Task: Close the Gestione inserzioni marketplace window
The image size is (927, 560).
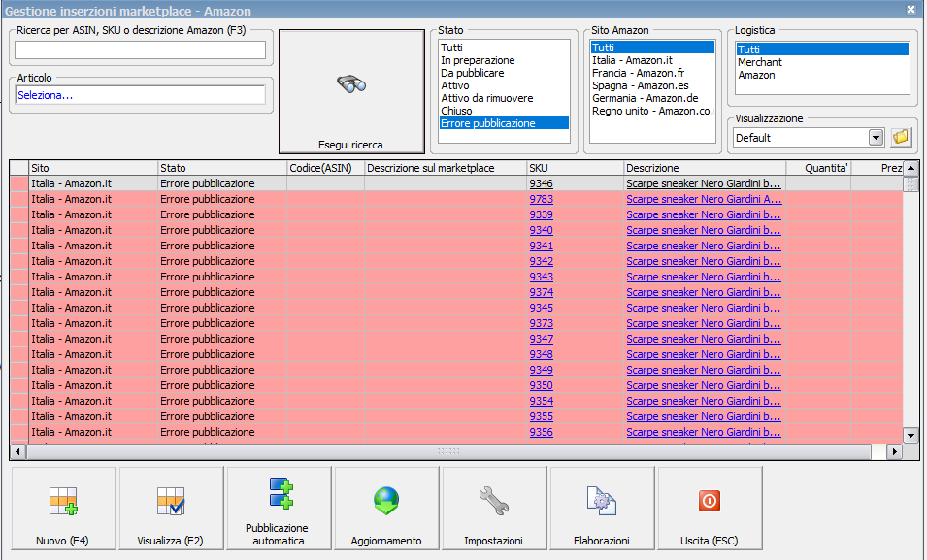Action: point(911,9)
